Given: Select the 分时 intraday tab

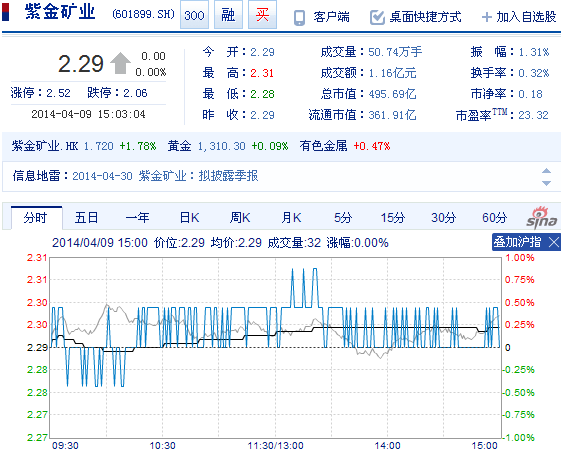Looking at the screenshot, I should coord(36,218).
